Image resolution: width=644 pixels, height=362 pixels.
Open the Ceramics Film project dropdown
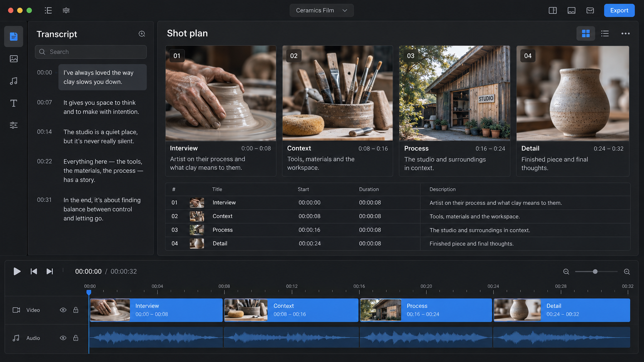(x=322, y=10)
